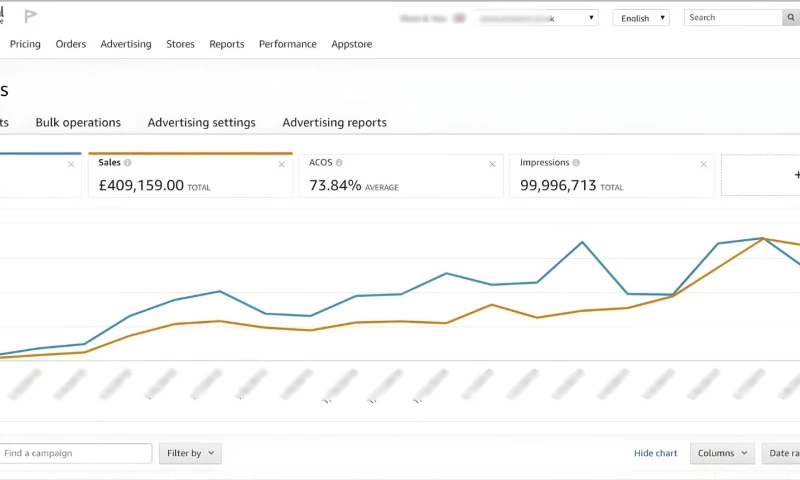Screen dimensions: 800x480
Task: Open the Orders menu
Action: 70,44
